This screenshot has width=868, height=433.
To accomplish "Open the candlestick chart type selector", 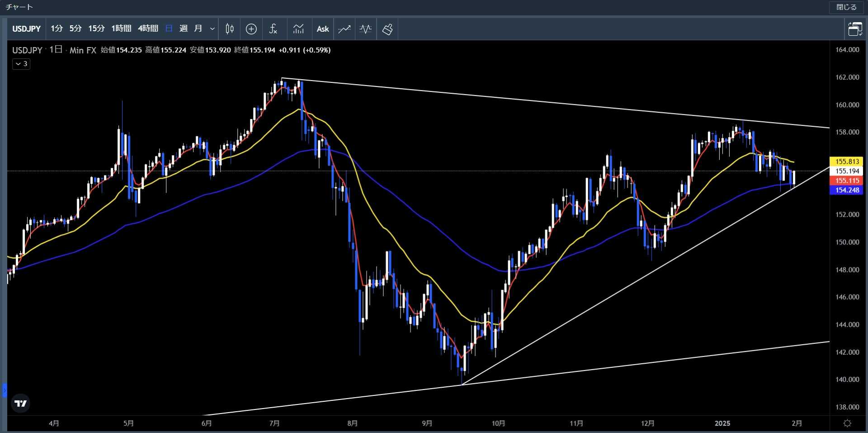I will [230, 29].
